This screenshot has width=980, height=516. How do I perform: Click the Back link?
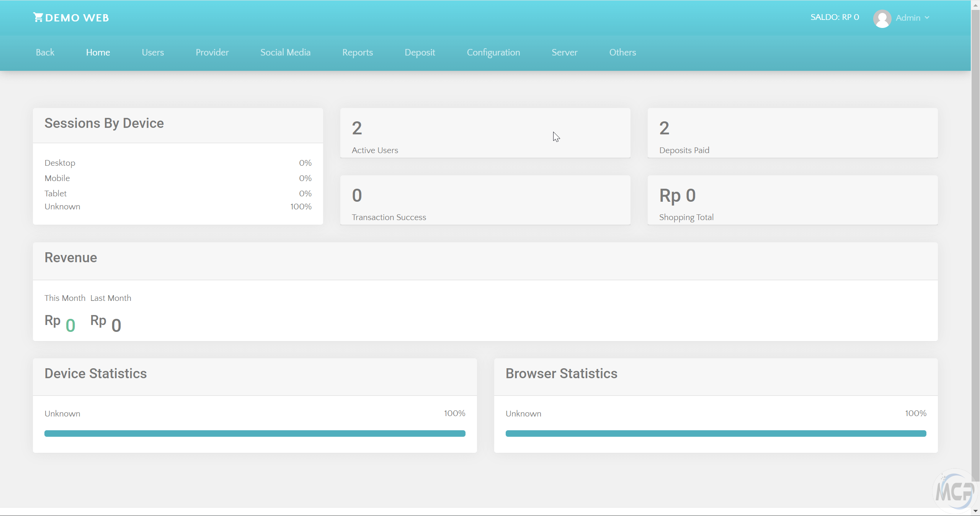pos(45,52)
